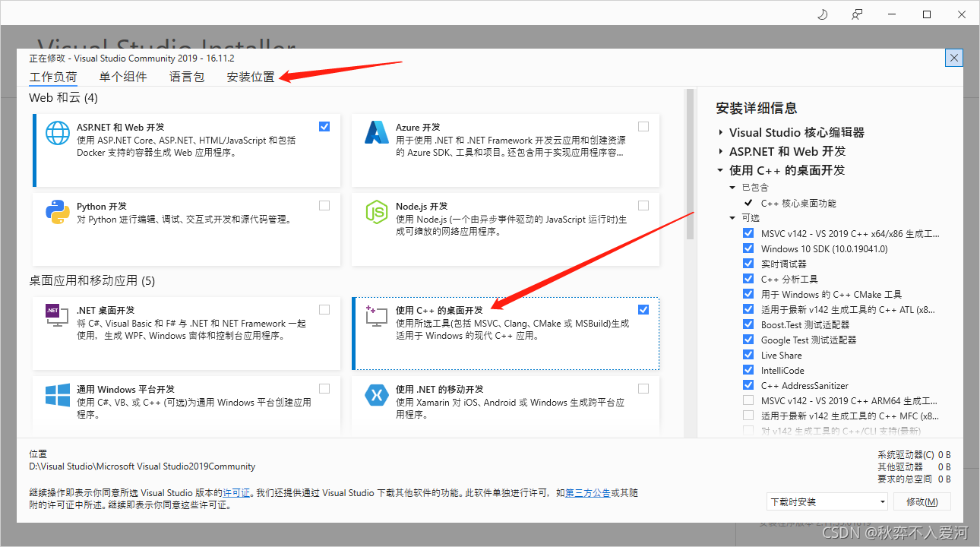980x547 pixels.
Task: Check MSVC v142 ARM64 生成工具 option
Action: (748, 400)
